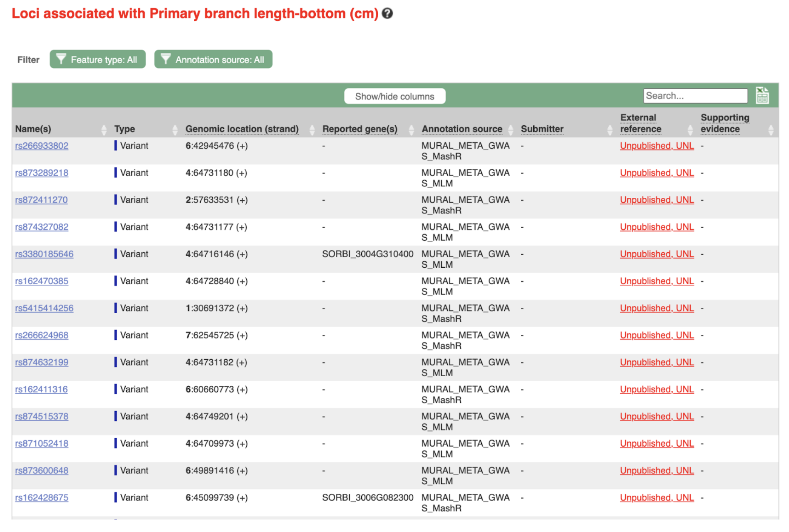Sort by Supporting evidence column arrows
The width and height of the screenshot is (789, 532).
tap(771, 130)
